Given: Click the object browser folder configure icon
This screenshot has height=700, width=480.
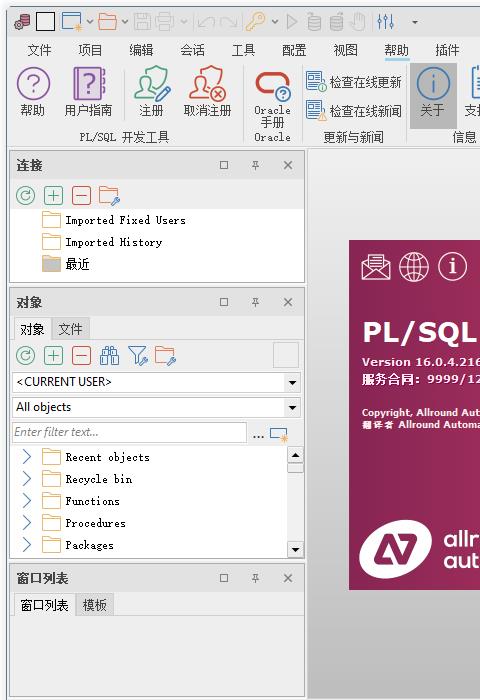Looking at the screenshot, I should pos(166,356).
